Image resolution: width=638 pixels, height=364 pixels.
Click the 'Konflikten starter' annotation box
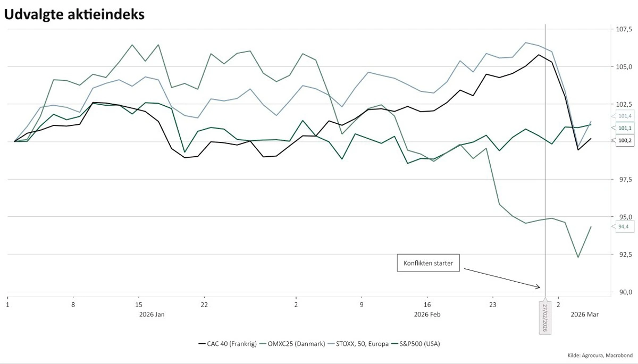pyautogui.click(x=429, y=263)
